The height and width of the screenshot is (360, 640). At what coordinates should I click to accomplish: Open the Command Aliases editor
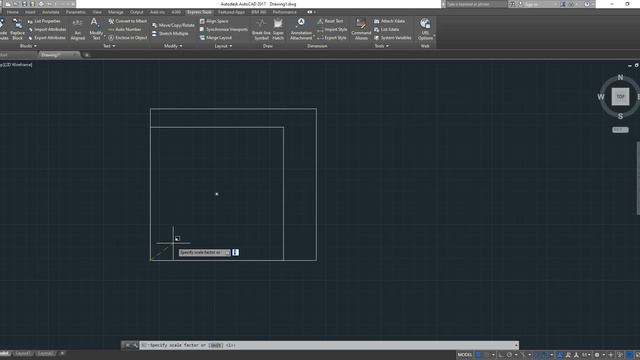coord(361,29)
